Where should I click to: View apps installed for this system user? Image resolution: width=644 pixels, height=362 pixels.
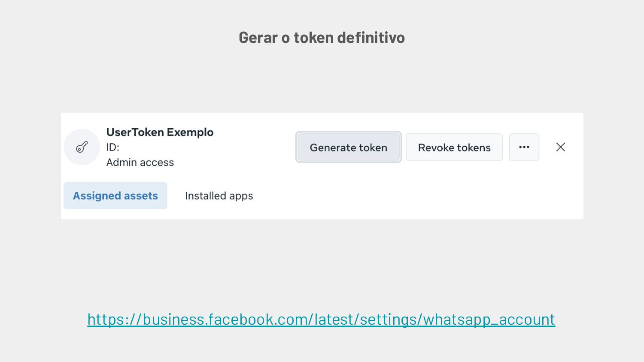219,196
